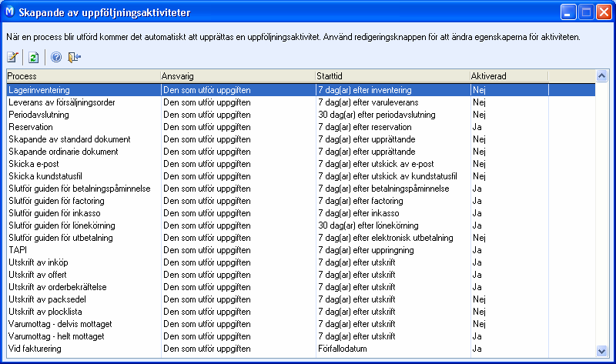This screenshot has height=364, width=616.
Task: Click the scrollbar down arrow
Action: point(601,351)
